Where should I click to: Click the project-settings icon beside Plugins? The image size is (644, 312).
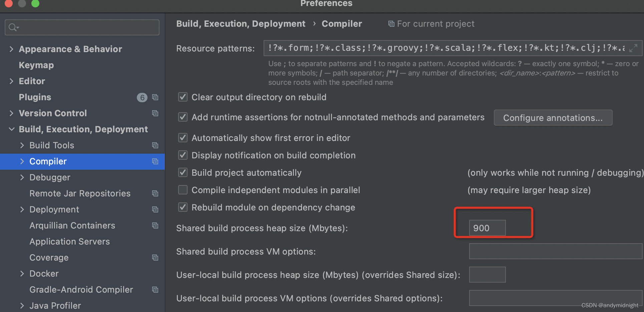click(x=155, y=97)
